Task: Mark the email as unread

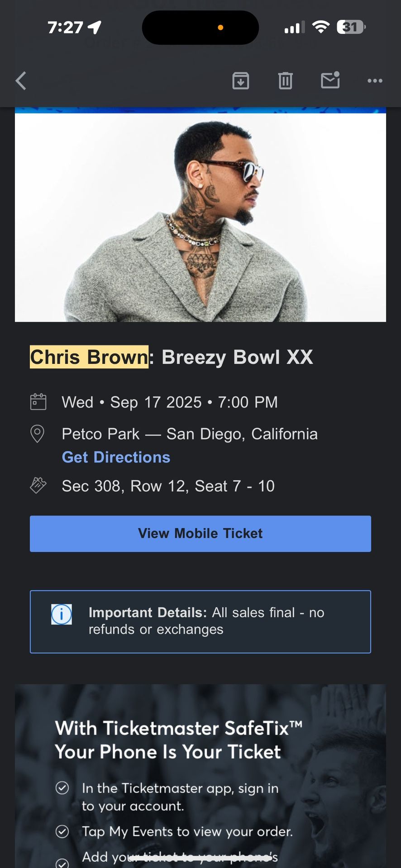Action: click(329, 80)
